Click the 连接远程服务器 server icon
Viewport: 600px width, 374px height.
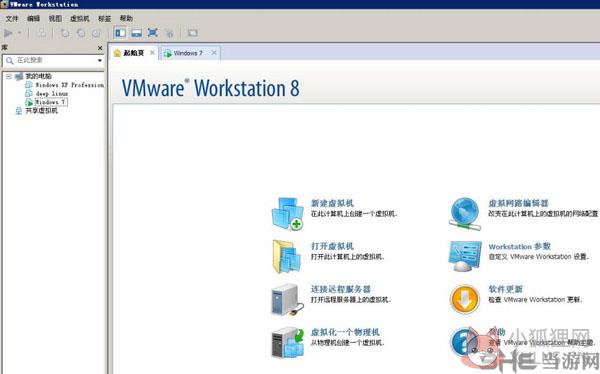[x=287, y=299]
